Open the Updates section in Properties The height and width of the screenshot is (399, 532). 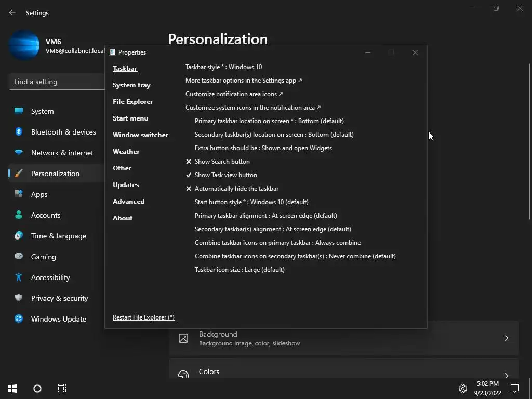click(x=126, y=184)
